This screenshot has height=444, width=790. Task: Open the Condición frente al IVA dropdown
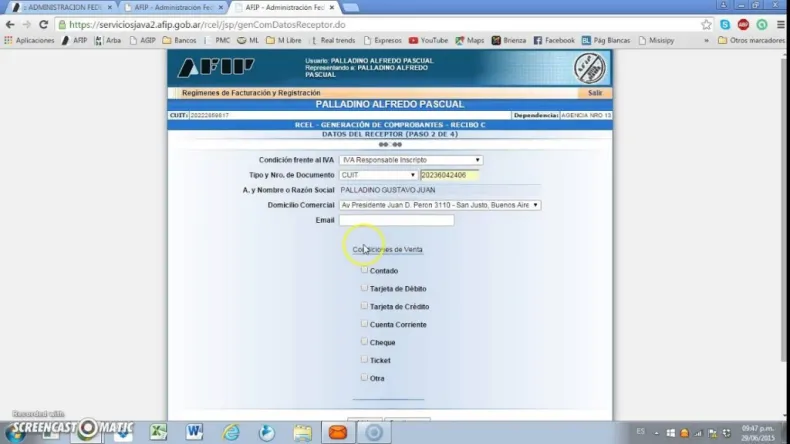click(410, 160)
